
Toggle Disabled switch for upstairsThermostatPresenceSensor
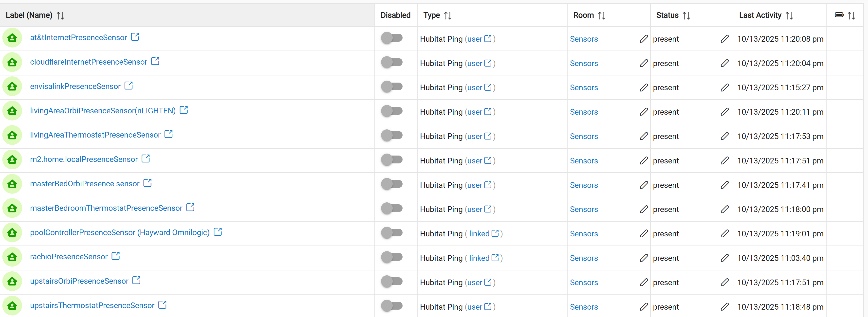(x=392, y=306)
